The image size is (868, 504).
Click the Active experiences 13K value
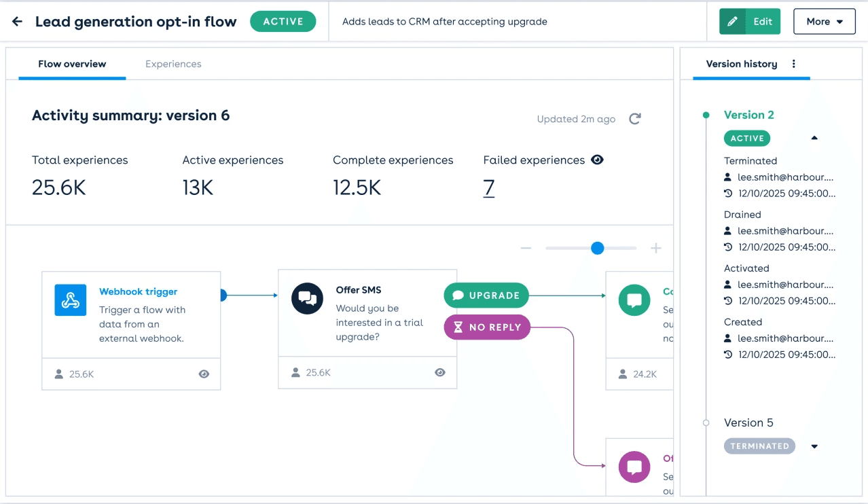[x=198, y=187]
